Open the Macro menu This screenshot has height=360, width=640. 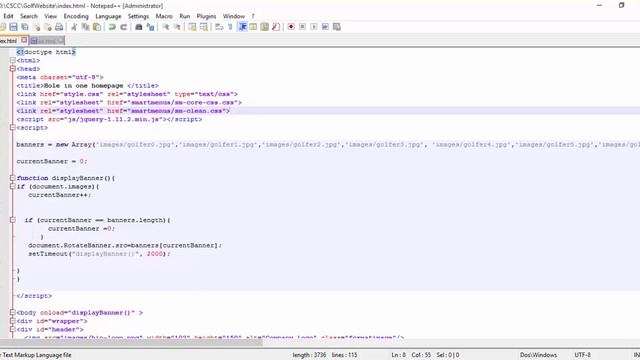164,16
